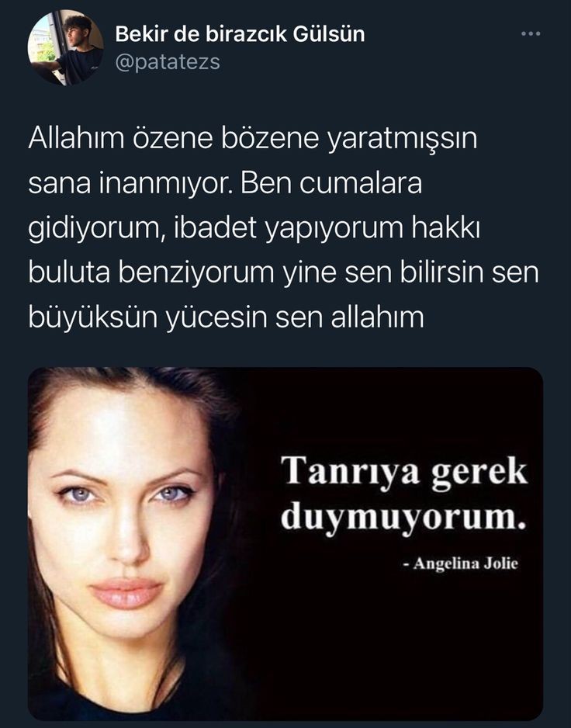Viewport: 571px width, 728px height.
Task: Open the attached quote image
Action: pos(285,544)
